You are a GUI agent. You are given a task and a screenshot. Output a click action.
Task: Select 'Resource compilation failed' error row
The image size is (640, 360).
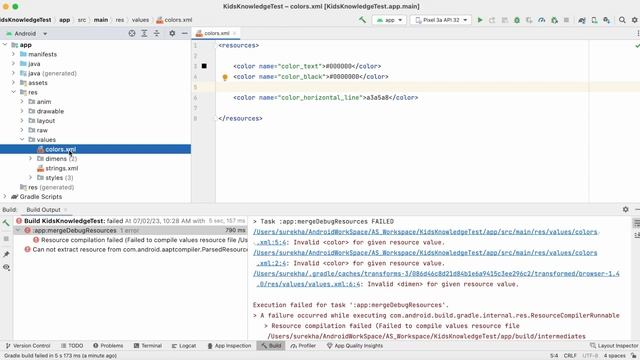(140, 240)
